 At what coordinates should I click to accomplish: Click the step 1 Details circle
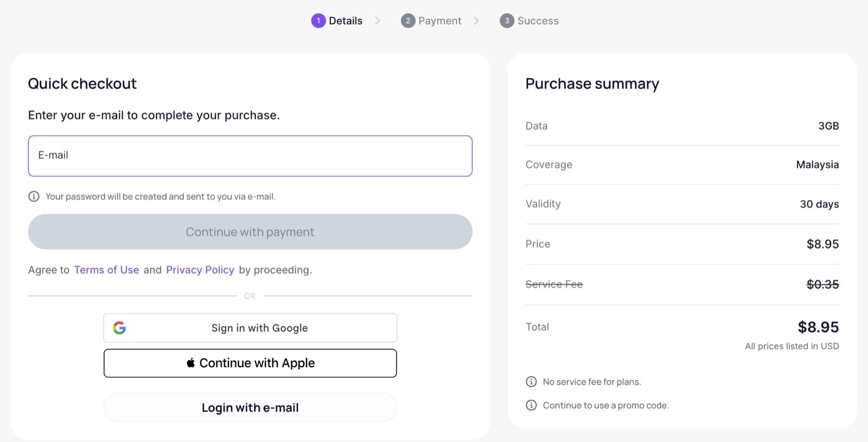[x=318, y=21]
